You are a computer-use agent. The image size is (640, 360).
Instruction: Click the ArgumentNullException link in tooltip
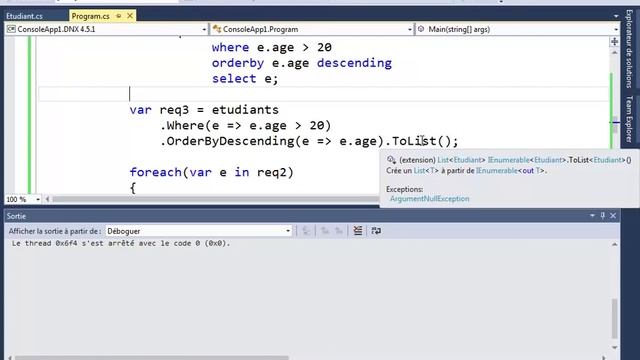coord(429,198)
